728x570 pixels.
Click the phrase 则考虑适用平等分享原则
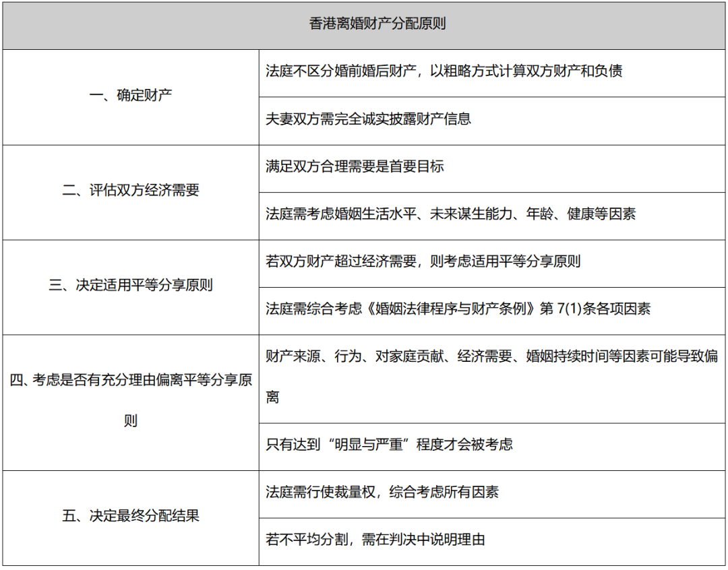point(505,261)
